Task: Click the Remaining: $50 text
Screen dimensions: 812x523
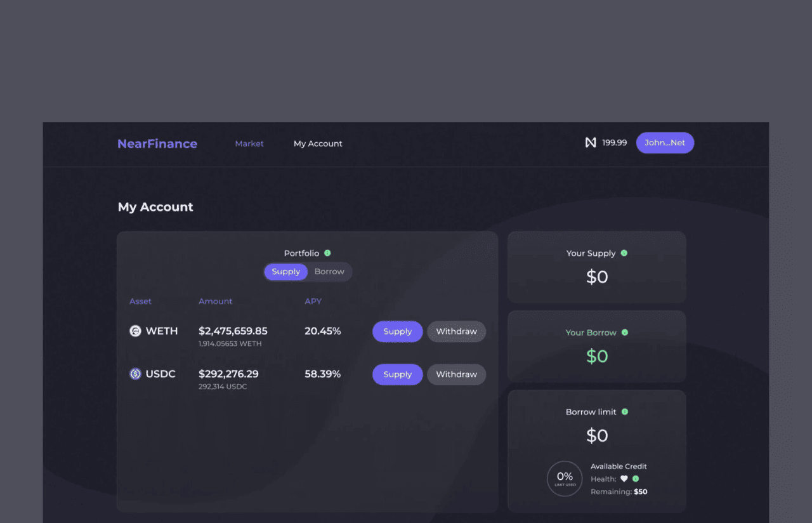Action: pyautogui.click(x=619, y=492)
